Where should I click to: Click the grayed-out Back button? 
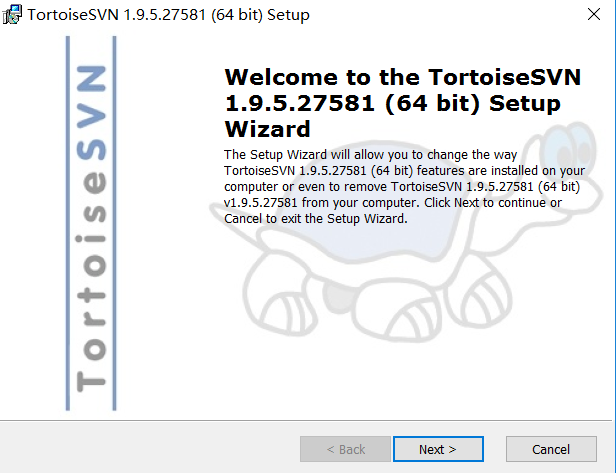345,449
